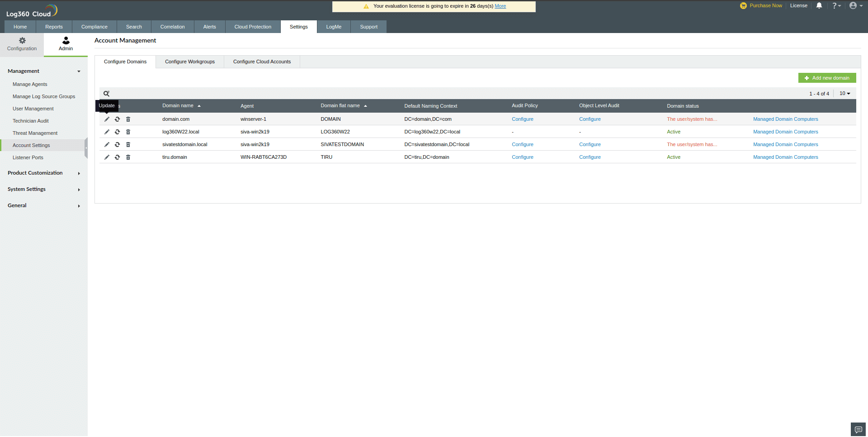Open Listener Ports in the sidebar

pos(28,157)
